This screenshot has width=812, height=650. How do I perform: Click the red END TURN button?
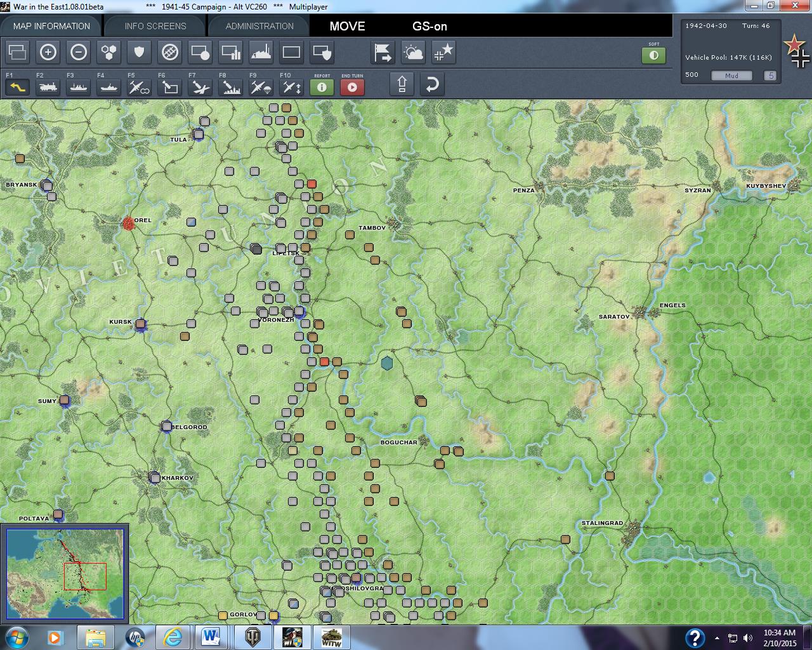[353, 86]
